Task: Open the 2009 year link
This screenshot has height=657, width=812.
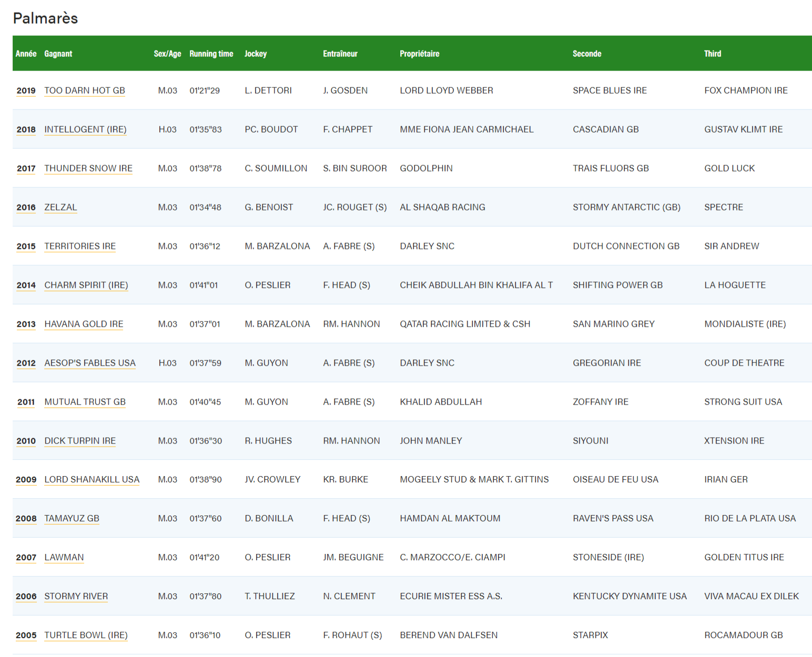Action: tap(26, 480)
